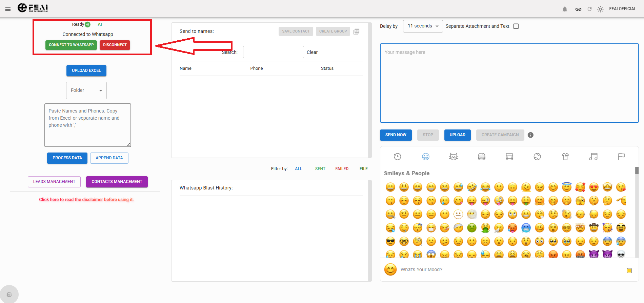This screenshot has width=644, height=303.
Task: Open the Folder dropdown
Action: point(86,90)
